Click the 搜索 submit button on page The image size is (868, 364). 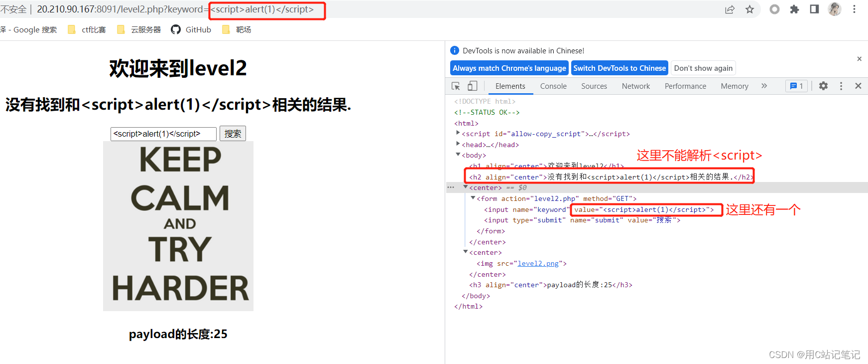(233, 134)
